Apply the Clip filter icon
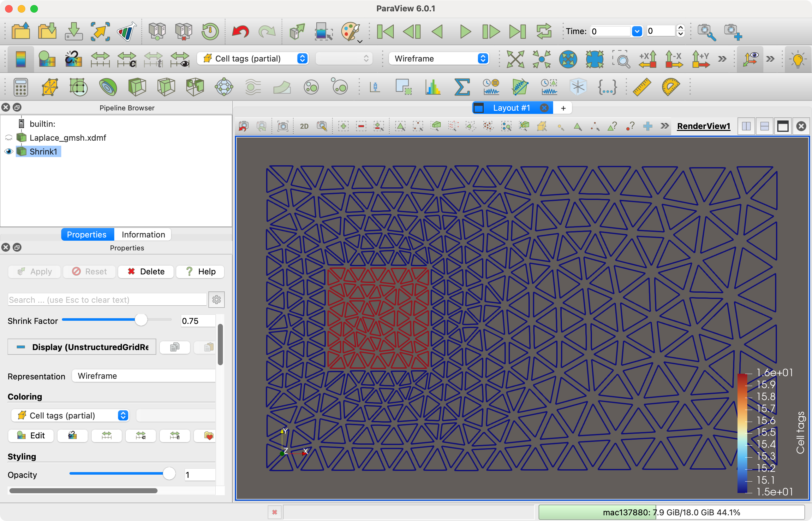Viewport: 812px width, 521px height. pyautogui.click(x=137, y=87)
